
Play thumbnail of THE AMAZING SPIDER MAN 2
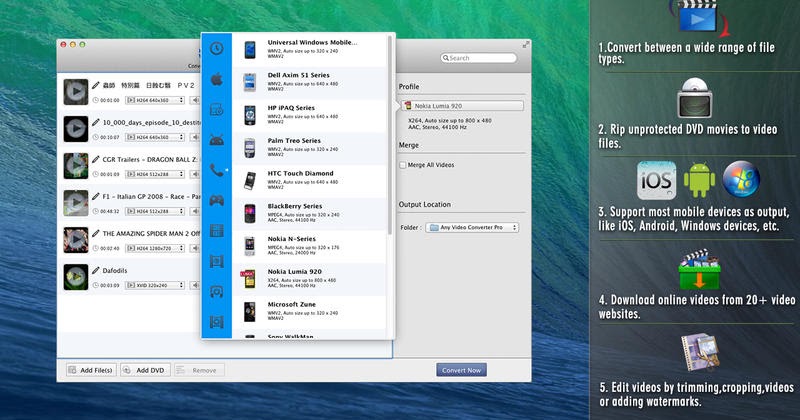coord(76,240)
